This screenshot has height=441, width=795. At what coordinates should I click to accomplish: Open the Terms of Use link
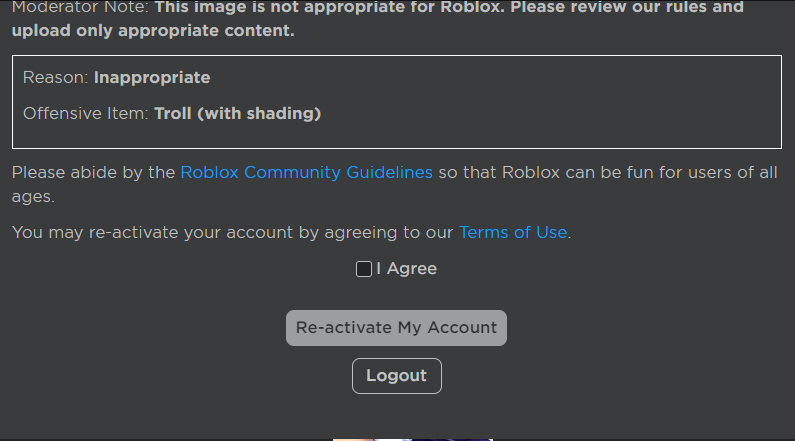(x=513, y=232)
